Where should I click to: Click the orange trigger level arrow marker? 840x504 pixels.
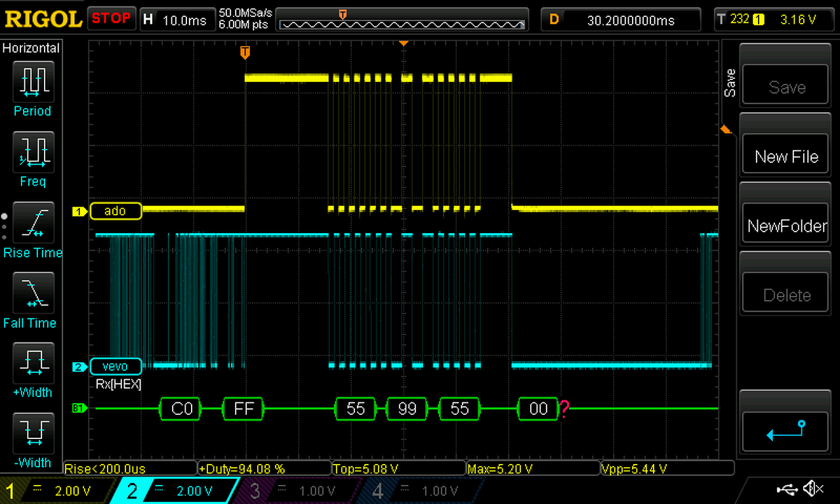[x=726, y=129]
